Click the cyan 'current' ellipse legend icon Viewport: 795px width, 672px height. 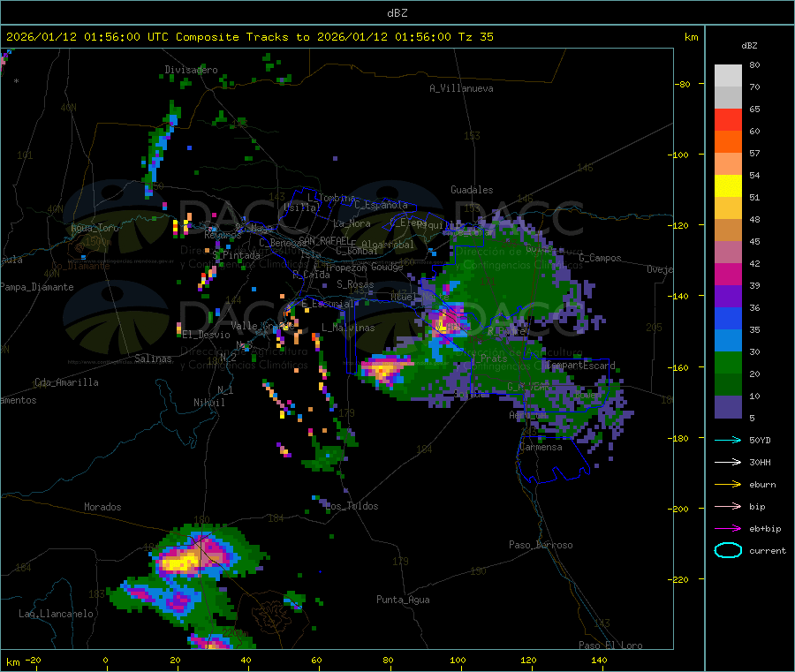(x=728, y=550)
